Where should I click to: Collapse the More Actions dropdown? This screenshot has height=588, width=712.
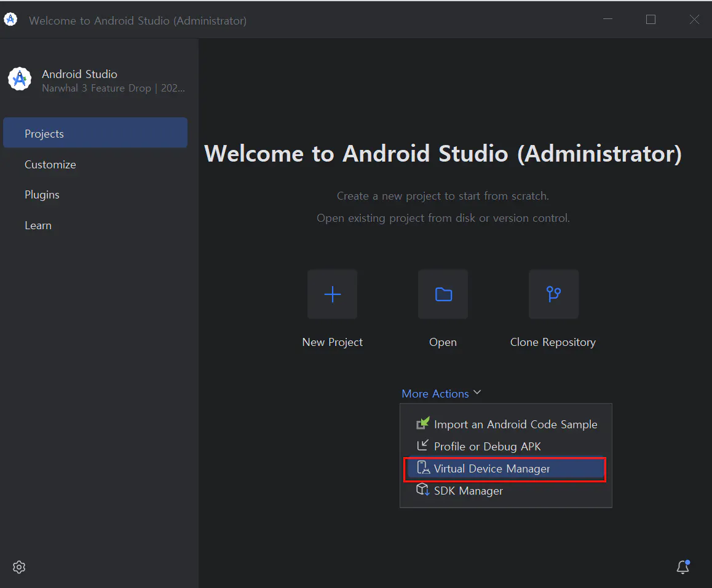tap(441, 393)
